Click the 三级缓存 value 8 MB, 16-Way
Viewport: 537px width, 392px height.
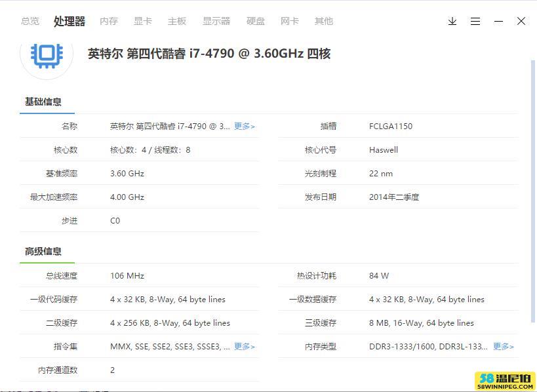pyautogui.click(x=422, y=323)
